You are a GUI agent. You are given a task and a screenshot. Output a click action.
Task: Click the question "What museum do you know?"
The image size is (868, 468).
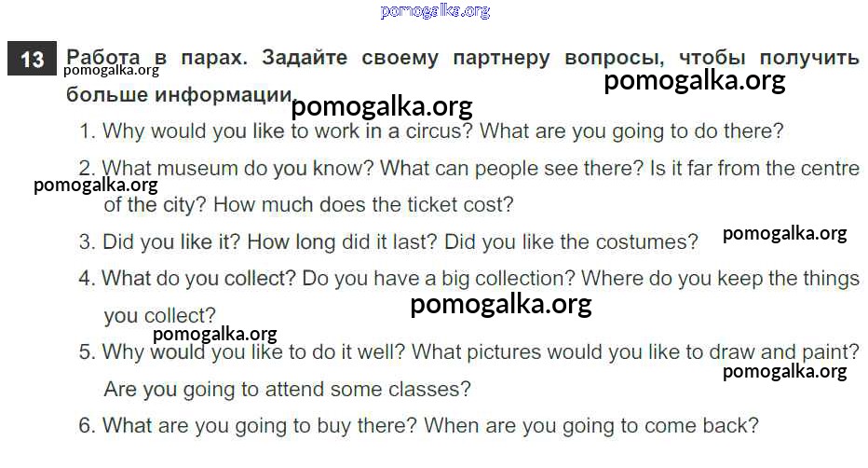237,170
